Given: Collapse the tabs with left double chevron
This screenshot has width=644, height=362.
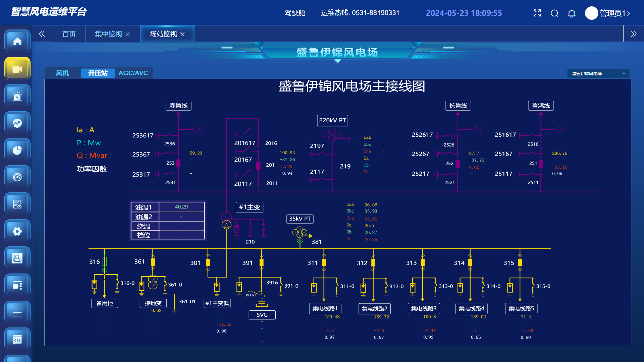Looking at the screenshot, I should [x=42, y=34].
